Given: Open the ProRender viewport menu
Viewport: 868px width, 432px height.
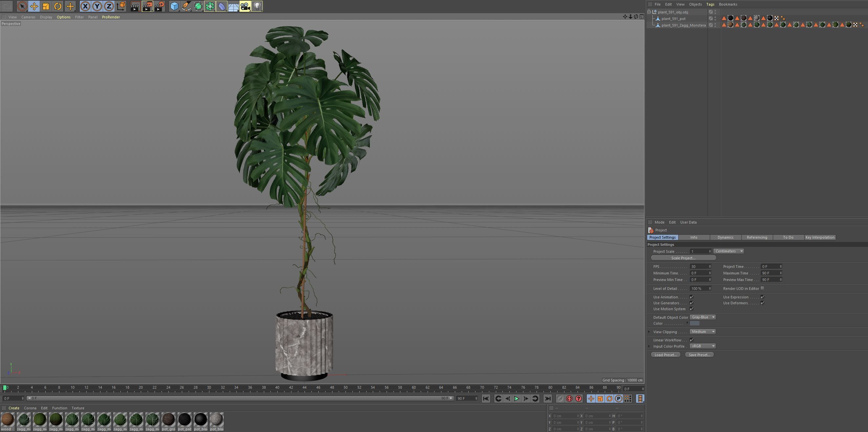Looking at the screenshot, I should [x=111, y=17].
